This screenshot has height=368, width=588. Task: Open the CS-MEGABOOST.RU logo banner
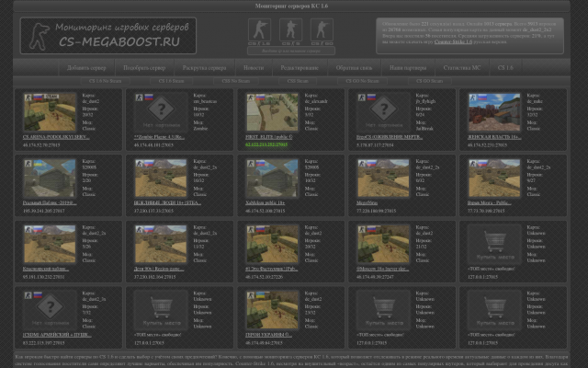pos(108,36)
